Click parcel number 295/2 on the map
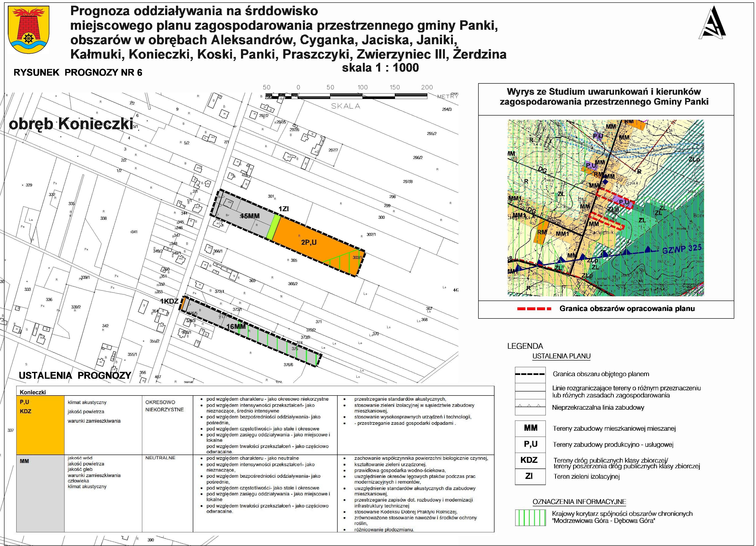756x546 pixels. tap(431, 134)
